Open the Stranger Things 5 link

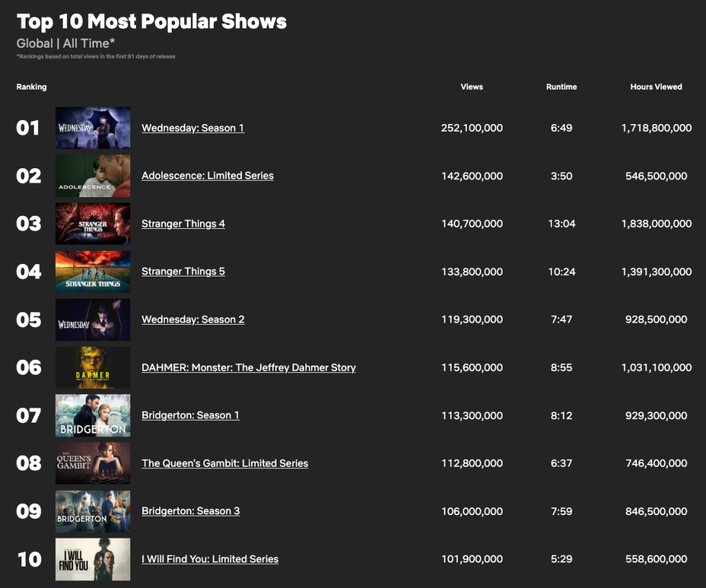tap(183, 272)
